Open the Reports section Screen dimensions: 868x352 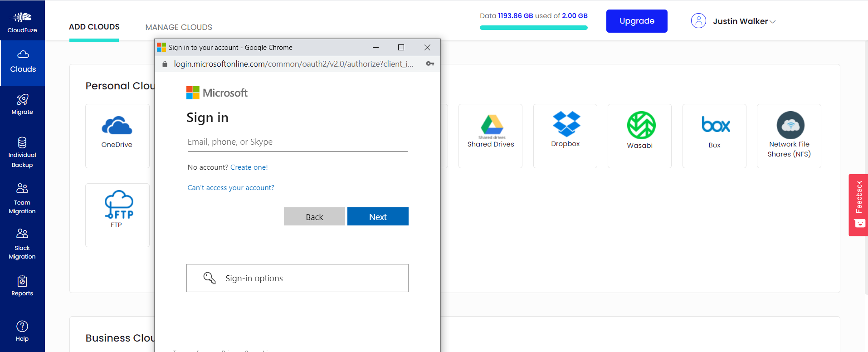(22, 286)
